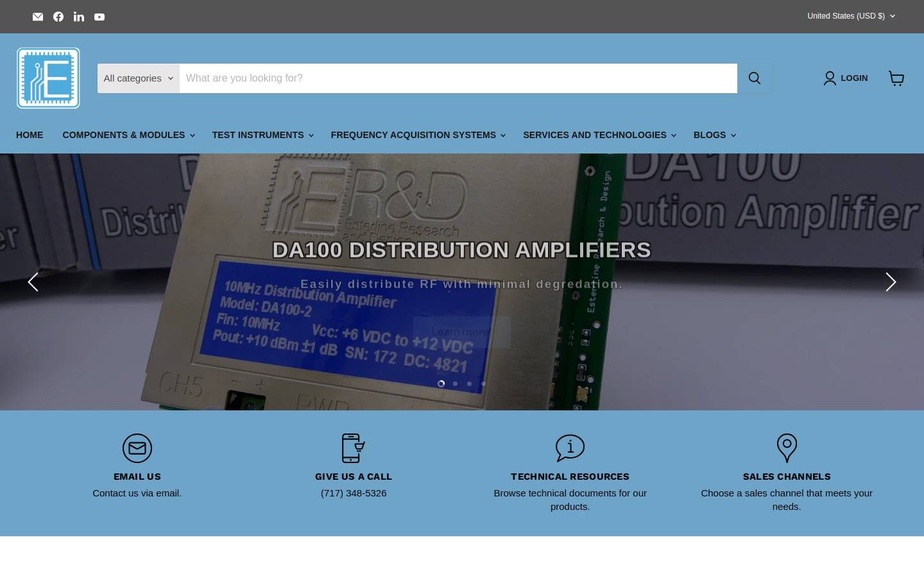This screenshot has width=924, height=578.
Task: Click the Esterline company logo
Action: coord(48,78)
